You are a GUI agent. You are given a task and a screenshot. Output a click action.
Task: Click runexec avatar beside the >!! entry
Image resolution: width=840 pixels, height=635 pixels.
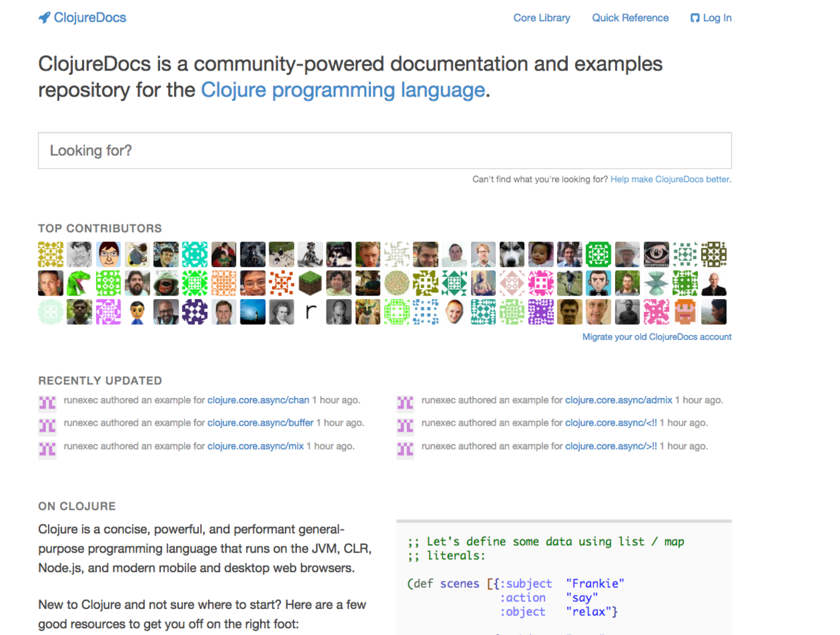pyautogui.click(x=405, y=449)
